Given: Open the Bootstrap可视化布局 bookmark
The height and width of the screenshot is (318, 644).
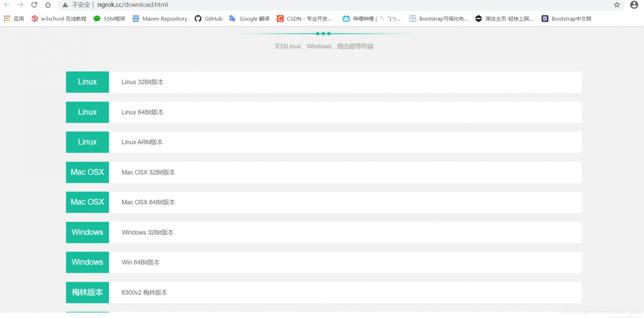Looking at the screenshot, I should (x=439, y=19).
